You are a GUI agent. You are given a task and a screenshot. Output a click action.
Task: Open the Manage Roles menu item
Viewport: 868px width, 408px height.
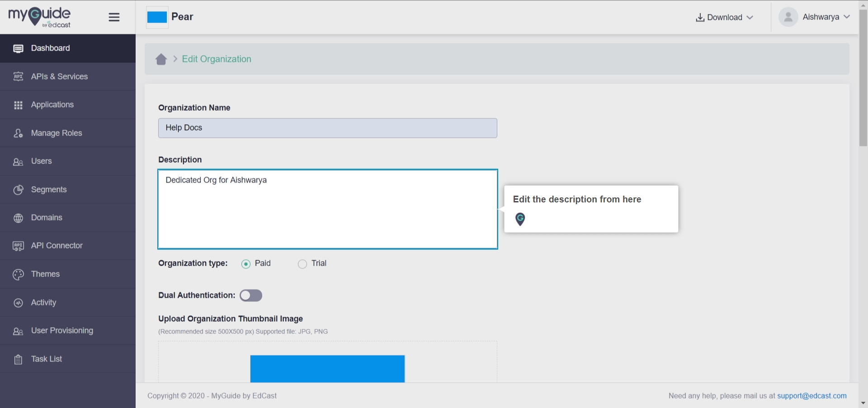point(68,133)
